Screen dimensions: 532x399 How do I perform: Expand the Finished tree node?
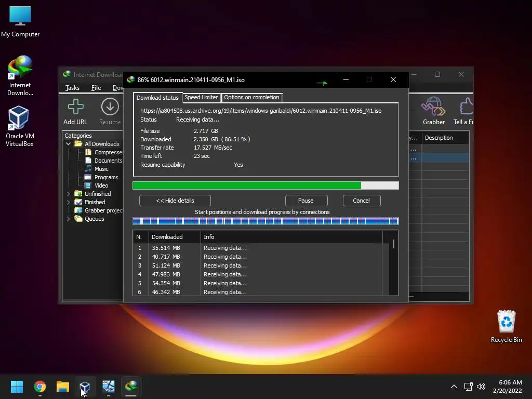[68, 202]
